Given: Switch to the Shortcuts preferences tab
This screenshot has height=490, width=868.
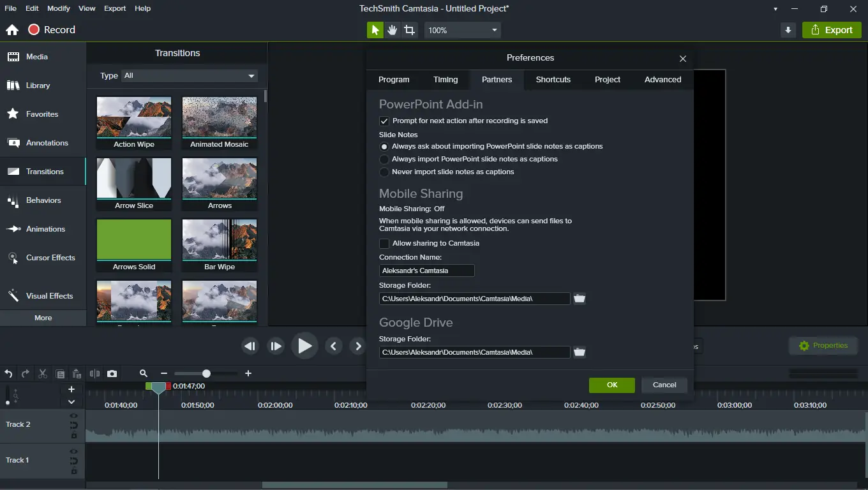Looking at the screenshot, I should 553,80.
